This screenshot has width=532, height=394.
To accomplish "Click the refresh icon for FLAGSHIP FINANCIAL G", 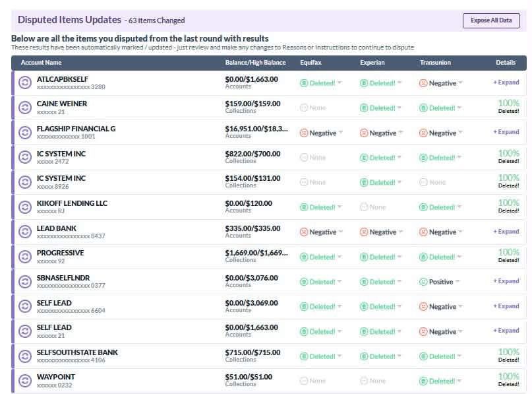I will 25,133.
